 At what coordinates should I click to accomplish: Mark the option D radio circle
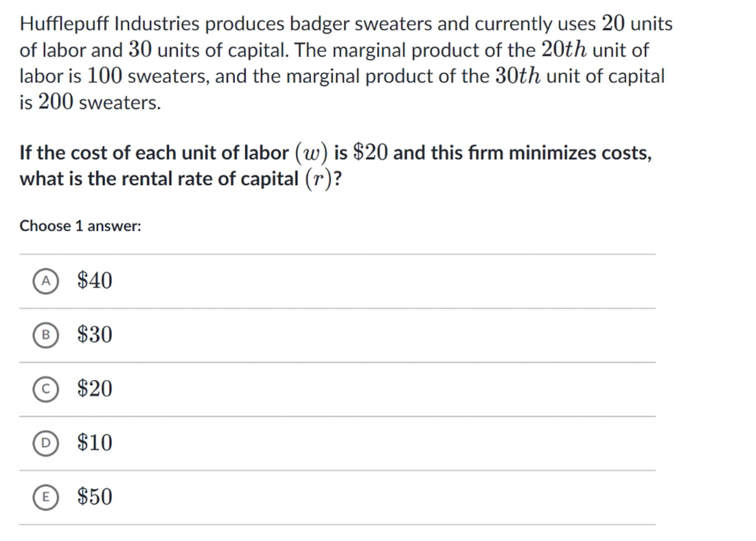45,443
